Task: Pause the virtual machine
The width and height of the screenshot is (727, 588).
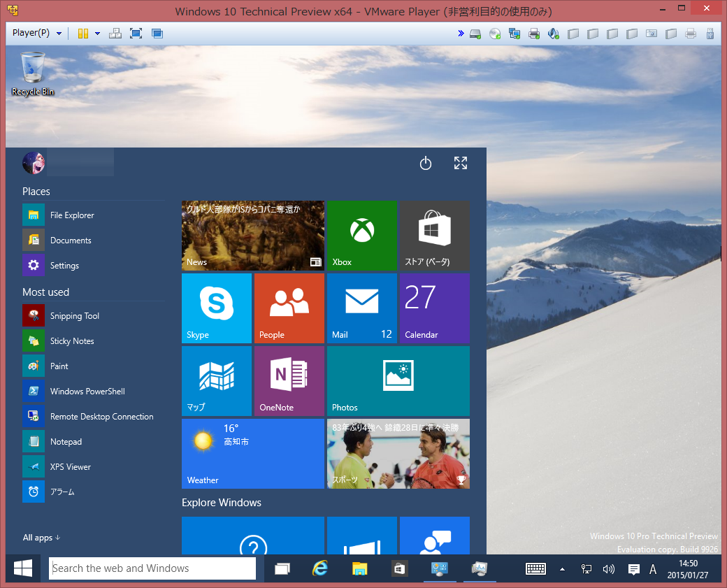Action: pyautogui.click(x=83, y=34)
